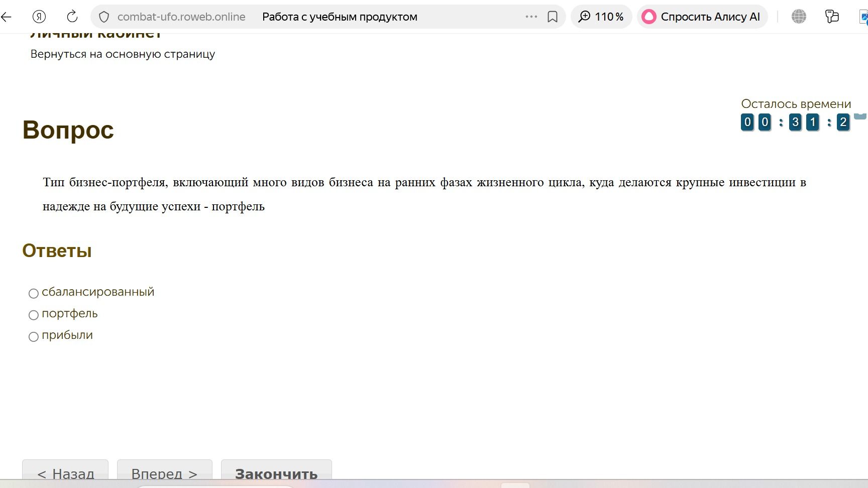Click the globe translate icon
The height and width of the screenshot is (488, 868).
[x=799, y=17]
